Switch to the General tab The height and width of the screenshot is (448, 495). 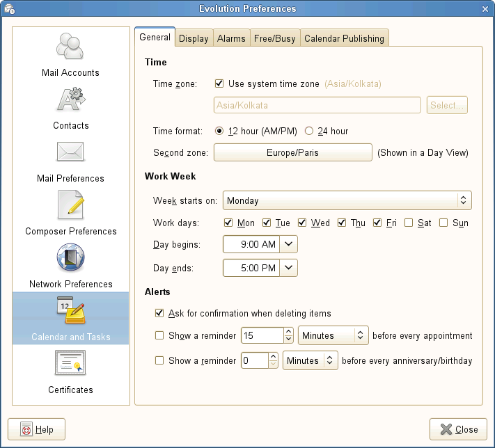(x=155, y=38)
